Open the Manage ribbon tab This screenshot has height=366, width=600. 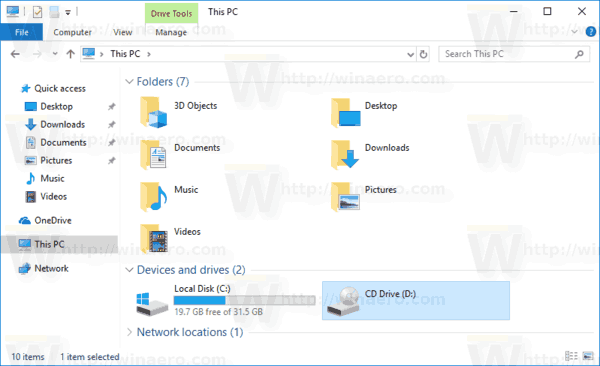(x=171, y=32)
